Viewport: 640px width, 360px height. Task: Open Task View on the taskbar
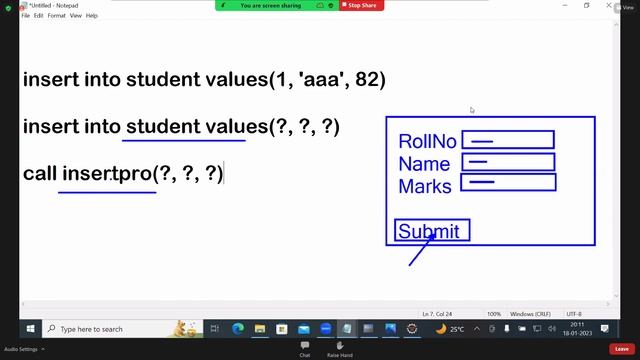pos(215,329)
